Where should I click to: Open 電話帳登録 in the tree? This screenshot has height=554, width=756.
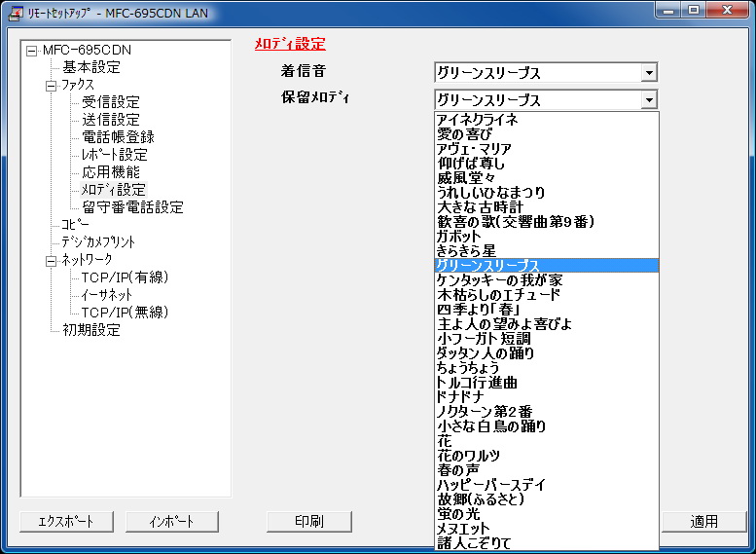click(x=118, y=137)
